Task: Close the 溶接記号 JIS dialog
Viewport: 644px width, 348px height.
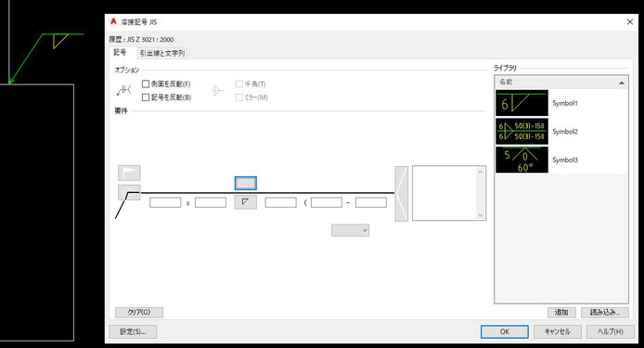Action: point(630,21)
